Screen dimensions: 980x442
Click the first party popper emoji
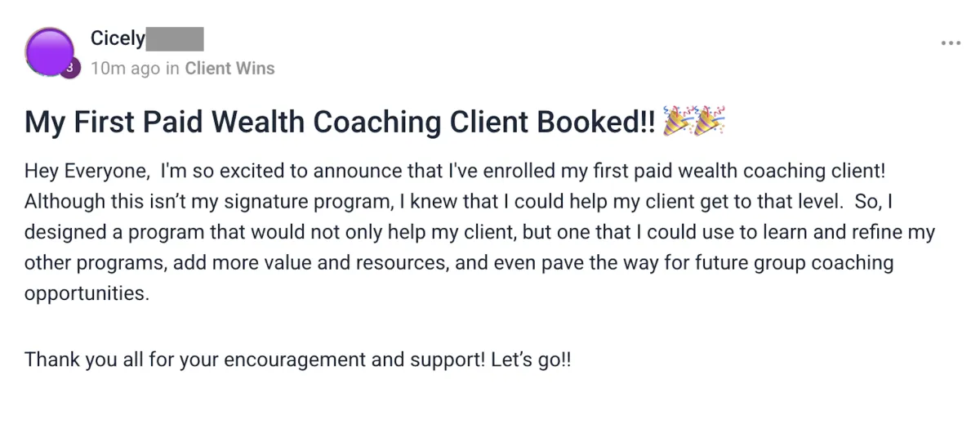[x=677, y=121]
